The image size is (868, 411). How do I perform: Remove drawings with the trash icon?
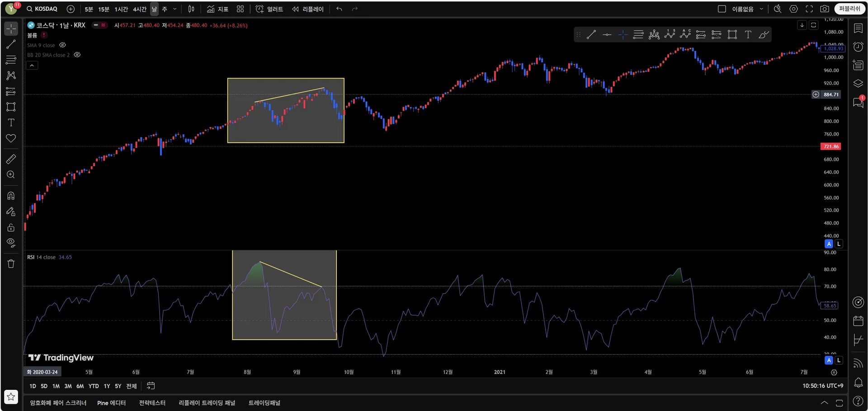(x=11, y=264)
